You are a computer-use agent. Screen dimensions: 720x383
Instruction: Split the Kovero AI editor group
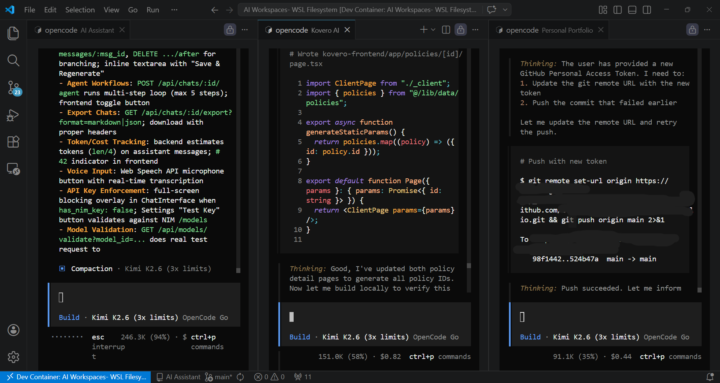(x=445, y=30)
